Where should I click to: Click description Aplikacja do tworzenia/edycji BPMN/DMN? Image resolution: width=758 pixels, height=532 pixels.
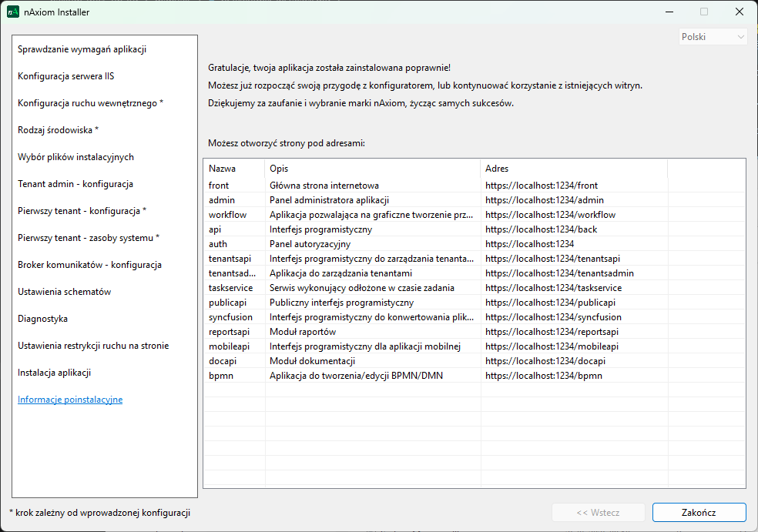pos(356,376)
